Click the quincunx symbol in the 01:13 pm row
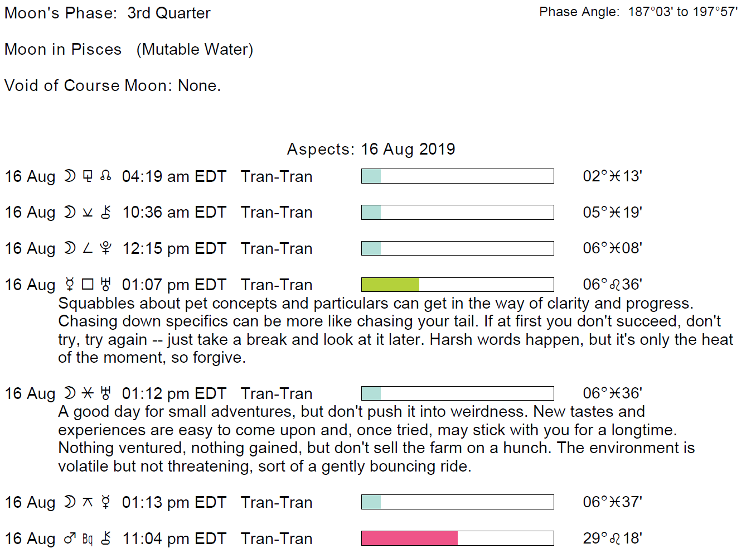 [x=88, y=502]
